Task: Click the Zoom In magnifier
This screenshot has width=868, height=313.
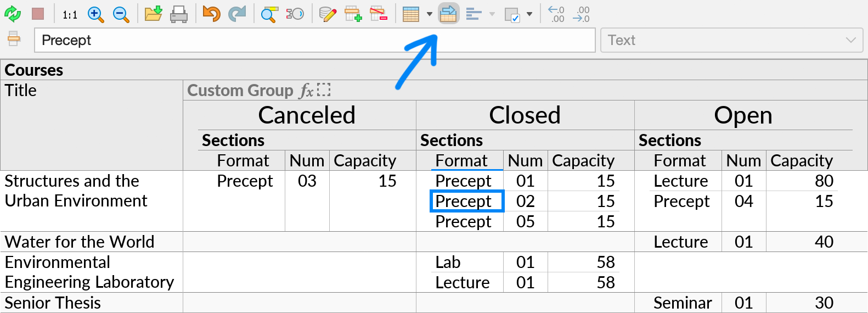Action: pos(95,14)
